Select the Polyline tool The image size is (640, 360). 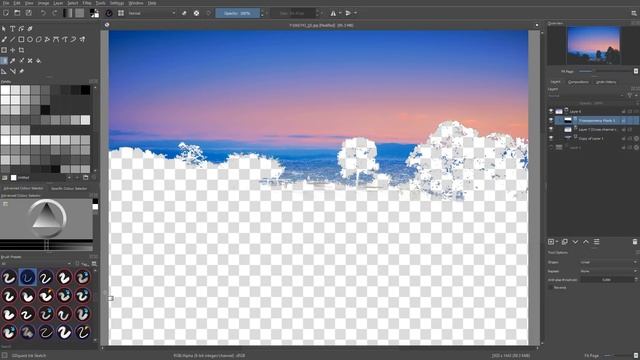pos(47,39)
